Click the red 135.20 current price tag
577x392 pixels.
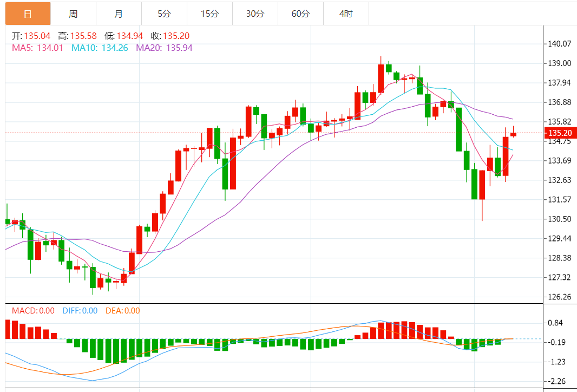click(x=560, y=133)
